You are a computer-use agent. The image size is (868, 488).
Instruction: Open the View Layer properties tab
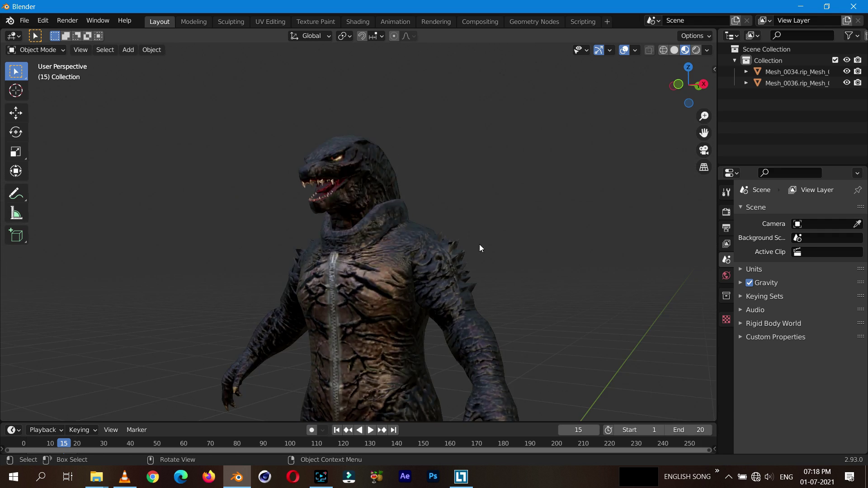click(x=726, y=244)
